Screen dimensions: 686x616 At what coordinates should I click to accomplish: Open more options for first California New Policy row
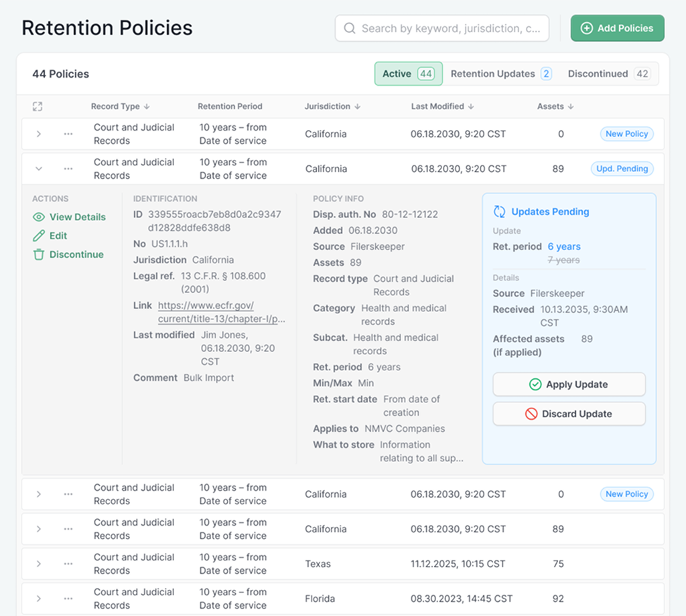(x=68, y=134)
